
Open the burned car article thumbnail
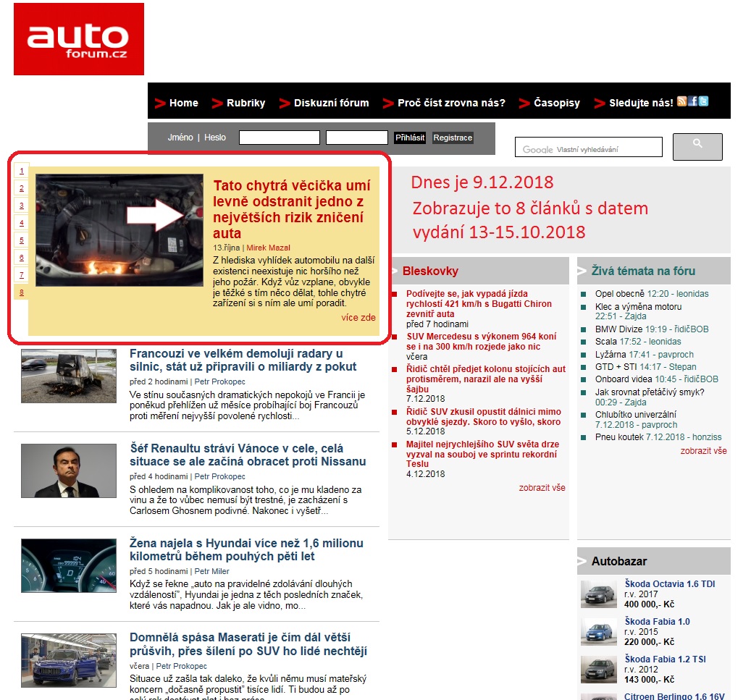click(69, 376)
